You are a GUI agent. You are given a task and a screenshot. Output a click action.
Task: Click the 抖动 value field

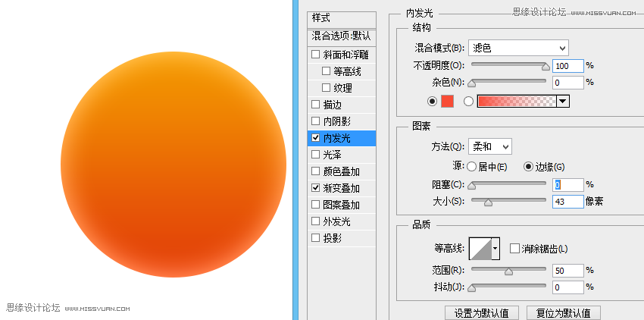568,287
